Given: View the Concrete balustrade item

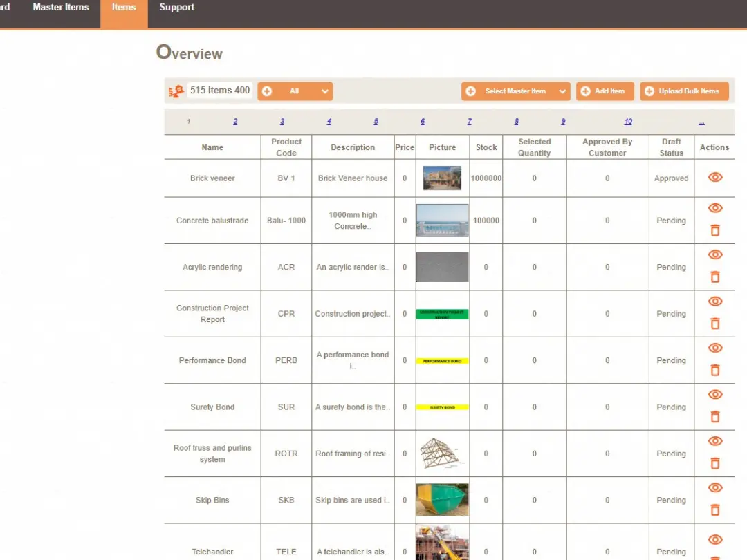Looking at the screenshot, I should click(715, 208).
